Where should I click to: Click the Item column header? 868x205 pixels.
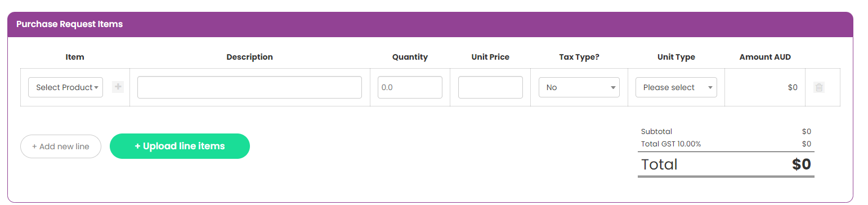75,57
